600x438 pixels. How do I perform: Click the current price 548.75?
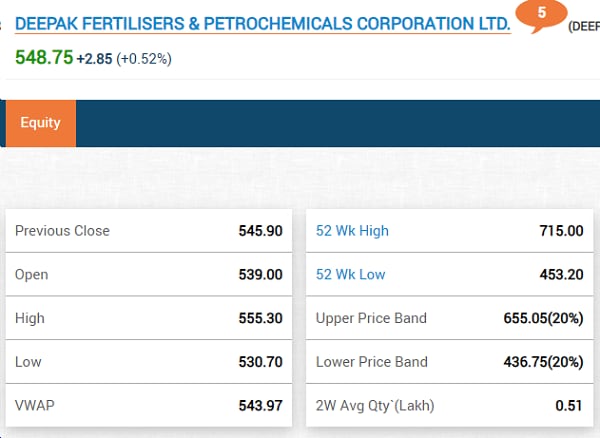pyautogui.click(x=44, y=58)
